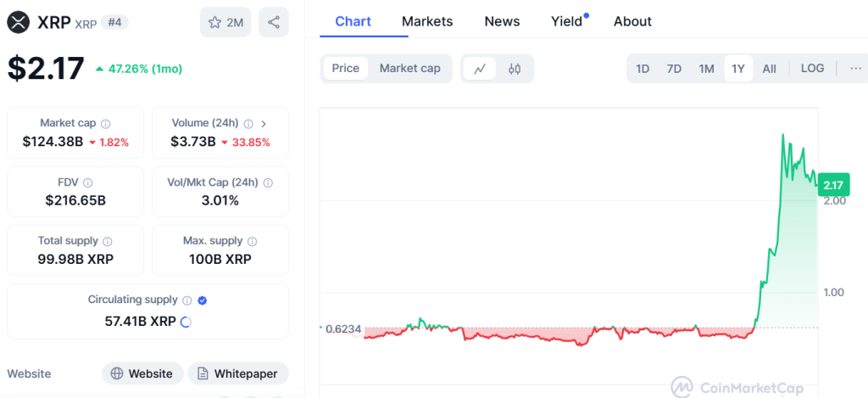Click the 3.01% Vol/Mkt Cap value
Viewport: 868px width, 398px height.
(x=220, y=200)
